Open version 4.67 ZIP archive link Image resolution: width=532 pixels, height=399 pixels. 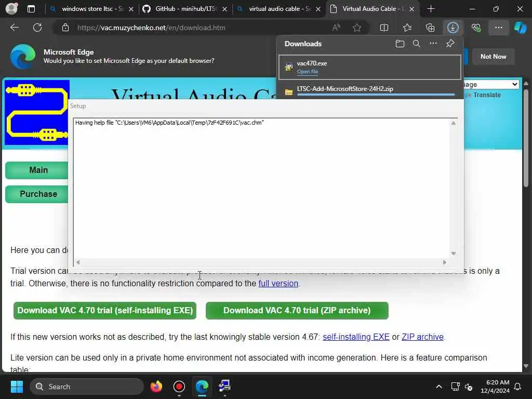[422, 337]
